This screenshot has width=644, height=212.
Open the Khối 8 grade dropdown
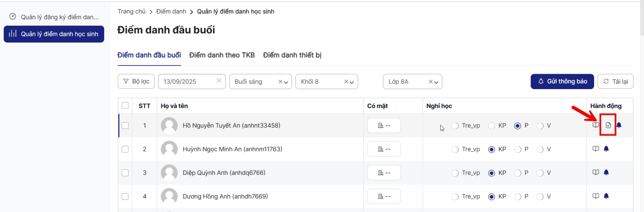(x=352, y=82)
